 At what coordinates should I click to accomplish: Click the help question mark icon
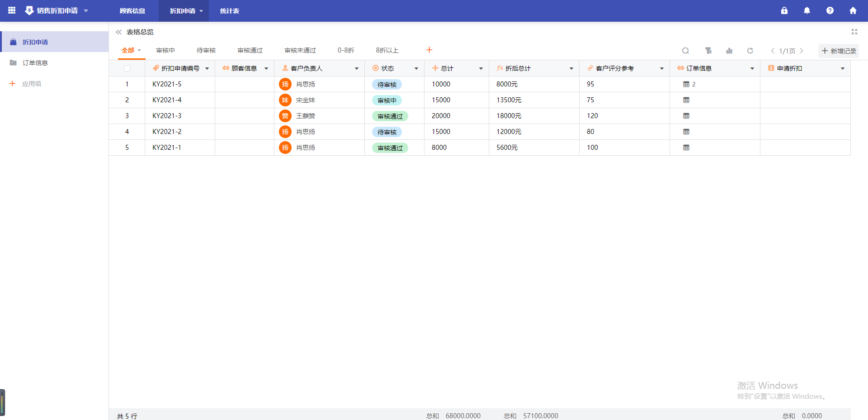(x=830, y=10)
